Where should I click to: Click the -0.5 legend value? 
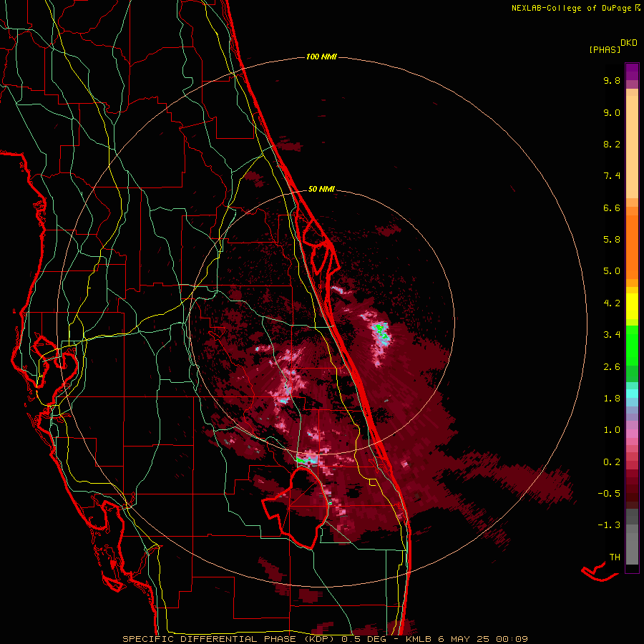coord(609,494)
